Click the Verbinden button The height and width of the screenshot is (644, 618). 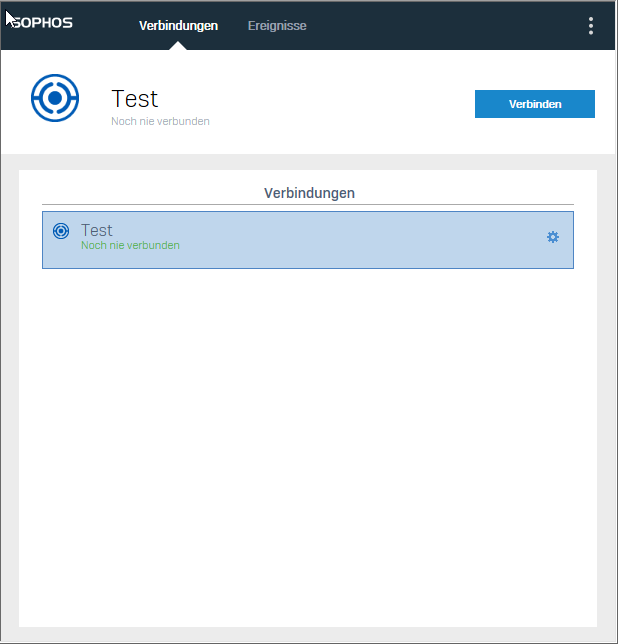[x=535, y=104]
